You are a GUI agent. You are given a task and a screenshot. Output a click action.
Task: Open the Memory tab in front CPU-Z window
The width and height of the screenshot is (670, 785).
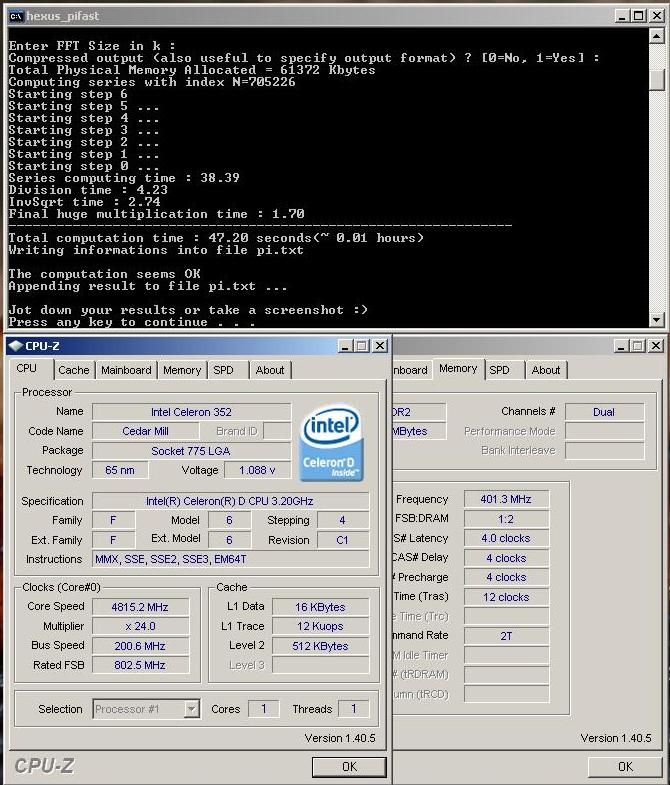click(182, 370)
